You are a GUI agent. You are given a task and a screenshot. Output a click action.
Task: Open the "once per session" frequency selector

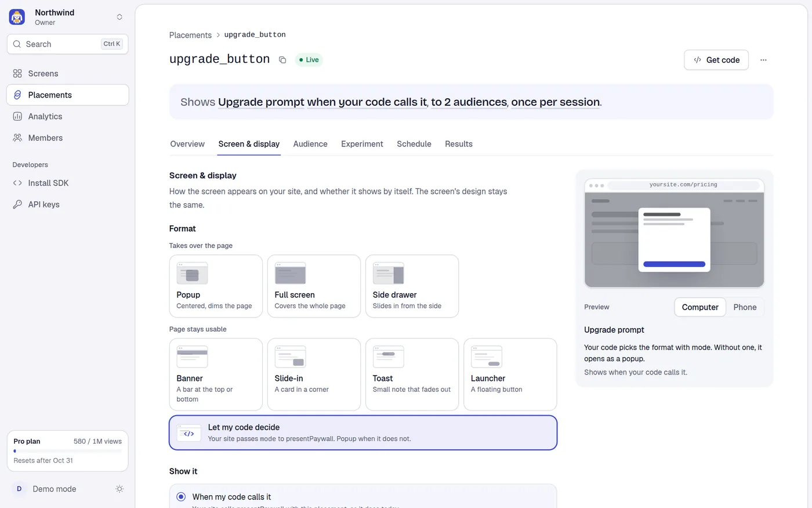point(556,102)
